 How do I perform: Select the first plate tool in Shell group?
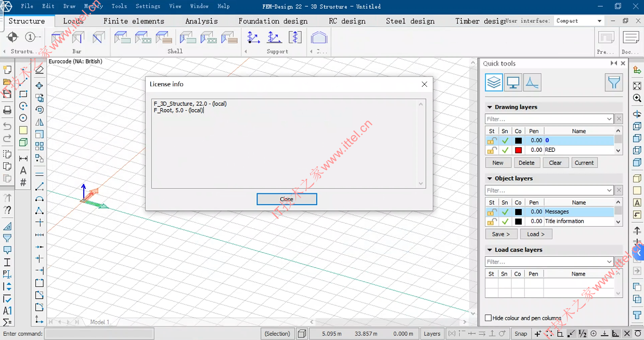point(122,38)
